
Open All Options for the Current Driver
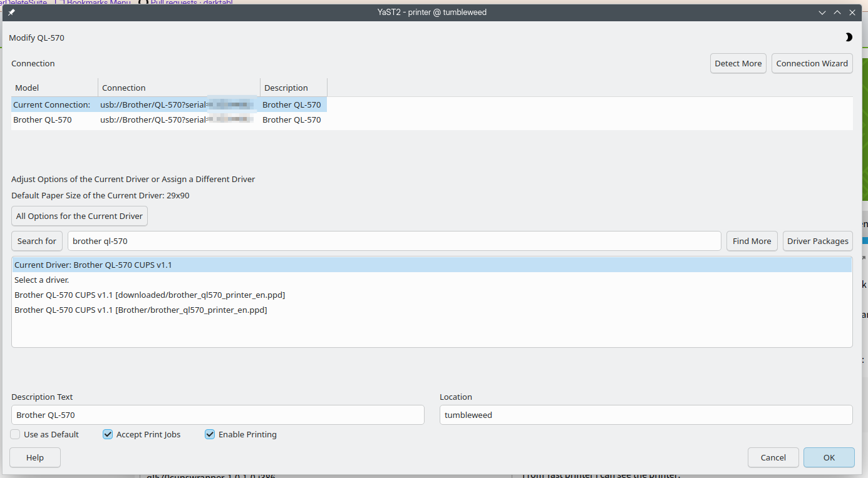coord(80,216)
